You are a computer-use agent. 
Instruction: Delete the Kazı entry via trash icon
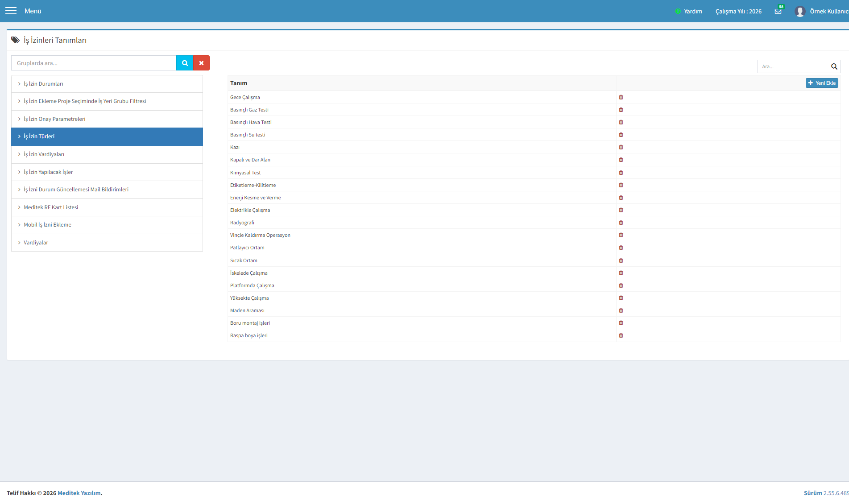(x=621, y=147)
